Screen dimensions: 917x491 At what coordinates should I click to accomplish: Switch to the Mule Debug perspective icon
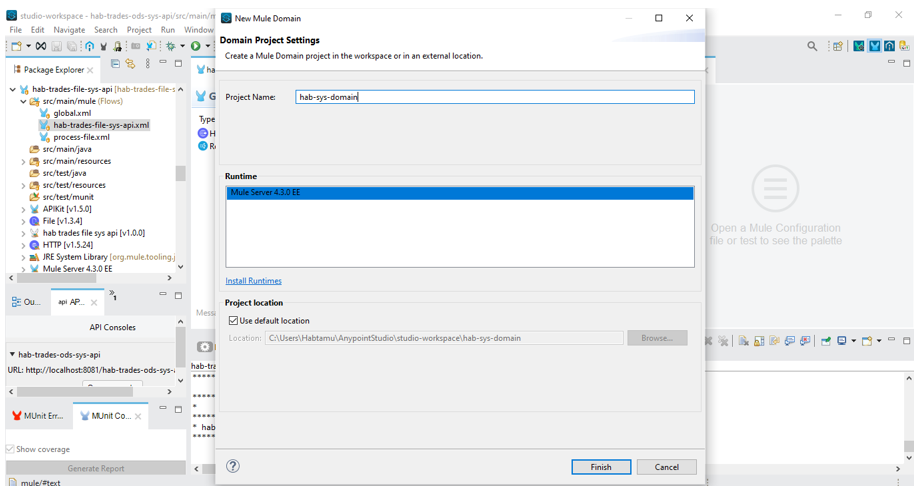859,46
